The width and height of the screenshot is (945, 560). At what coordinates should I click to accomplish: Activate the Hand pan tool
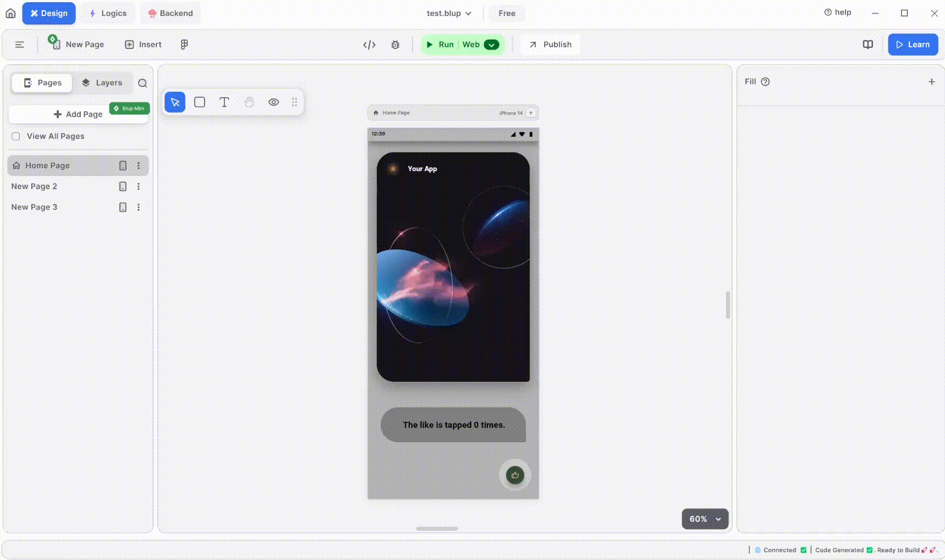click(249, 102)
